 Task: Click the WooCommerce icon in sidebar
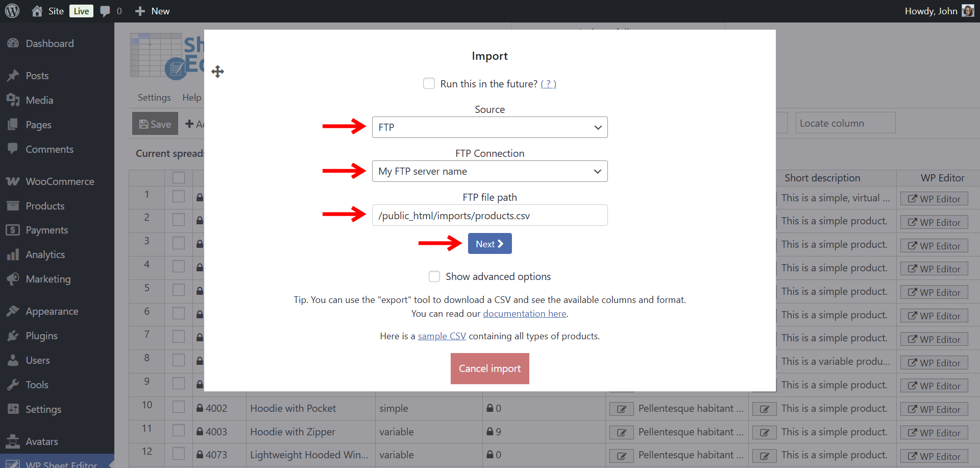pyautogui.click(x=13, y=181)
